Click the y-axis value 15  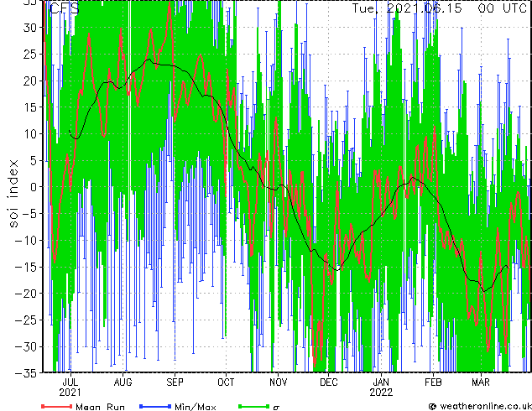point(30,107)
